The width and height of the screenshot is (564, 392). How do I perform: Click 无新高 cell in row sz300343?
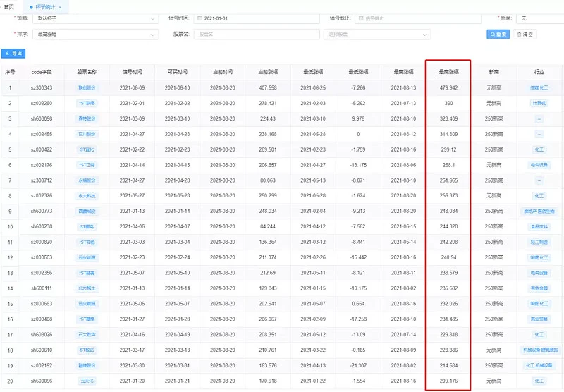[494, 87]
